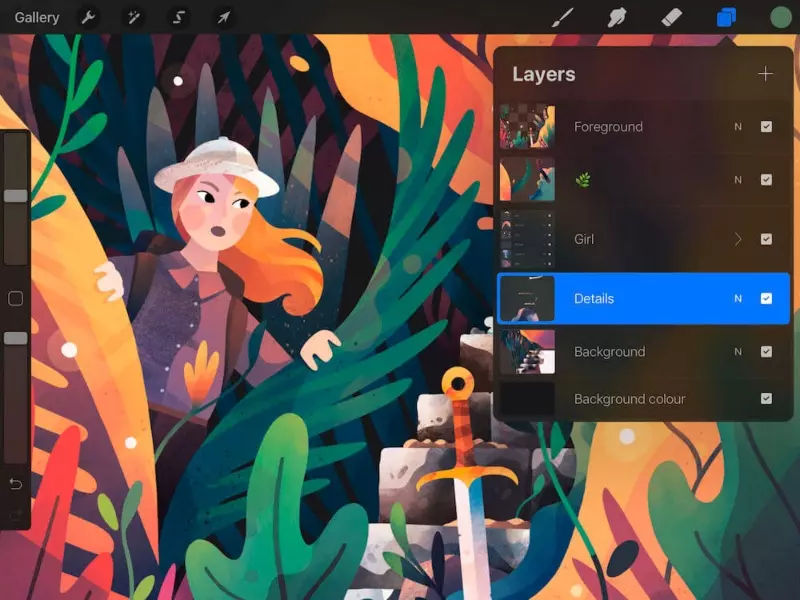Close the Layers panel via layers icon
Screen dimensions: 800x600
[x=726, y=17]
